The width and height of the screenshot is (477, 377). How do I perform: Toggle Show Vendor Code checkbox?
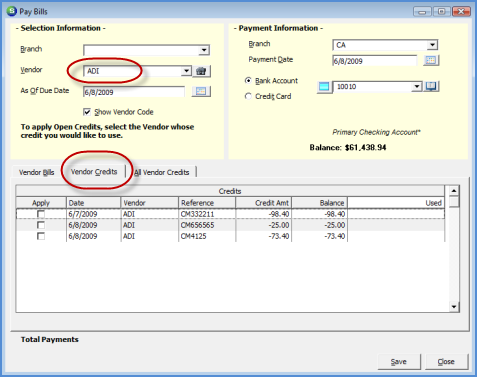[87, 112]
